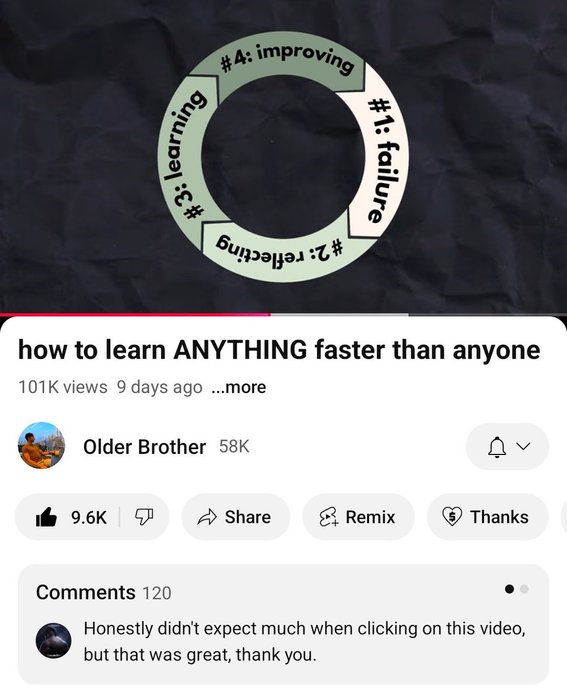The width and height of the screenshot is (567, 700).
Task: Select the first comments page dot
Action: pos(509,589)
